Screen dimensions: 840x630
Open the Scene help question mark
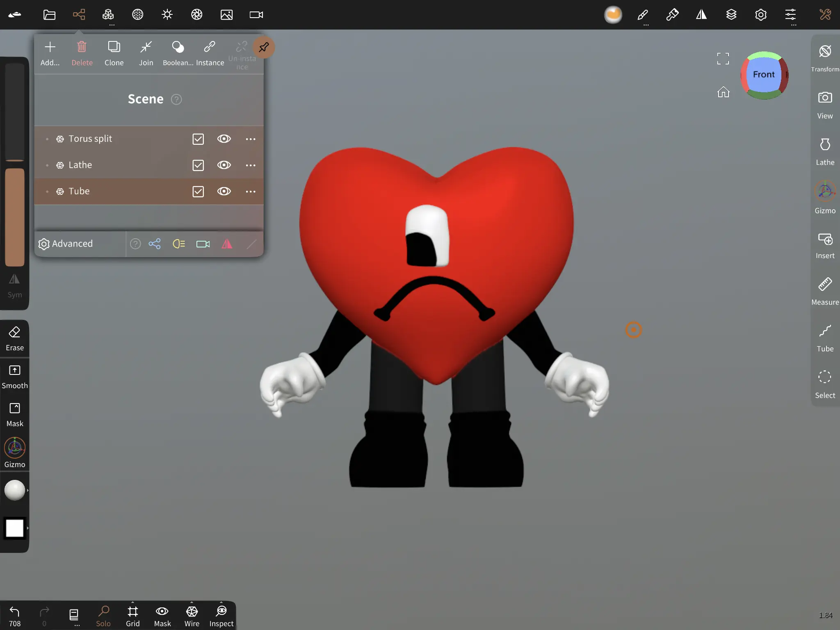point(176,99)
